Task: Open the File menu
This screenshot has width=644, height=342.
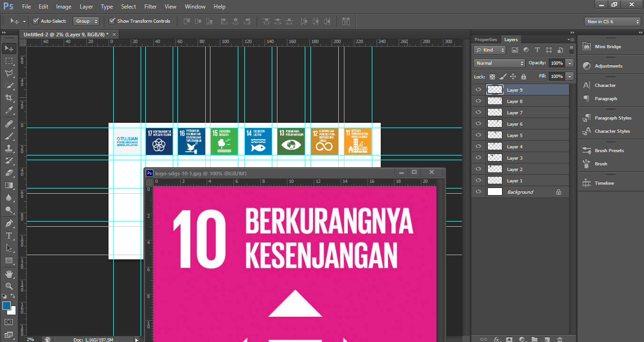Action: tap(26, 7)
